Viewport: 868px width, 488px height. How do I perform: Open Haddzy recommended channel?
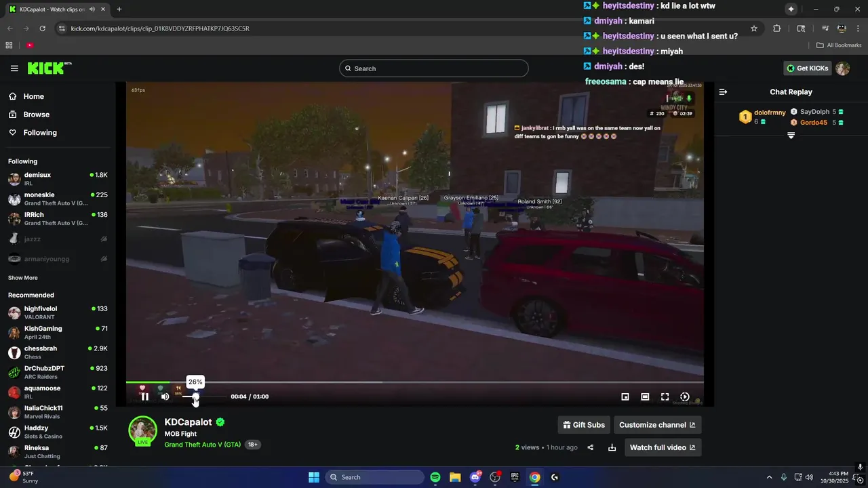tap(57, 432)
